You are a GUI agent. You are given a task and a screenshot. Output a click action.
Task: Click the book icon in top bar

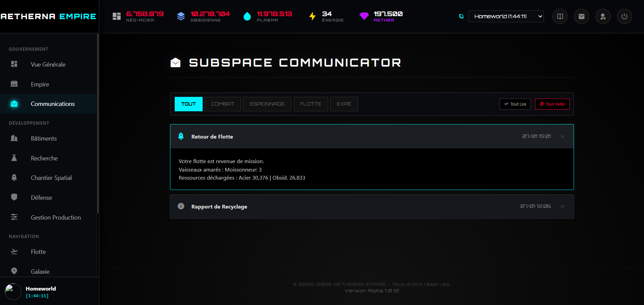click(x=560, y=16)
